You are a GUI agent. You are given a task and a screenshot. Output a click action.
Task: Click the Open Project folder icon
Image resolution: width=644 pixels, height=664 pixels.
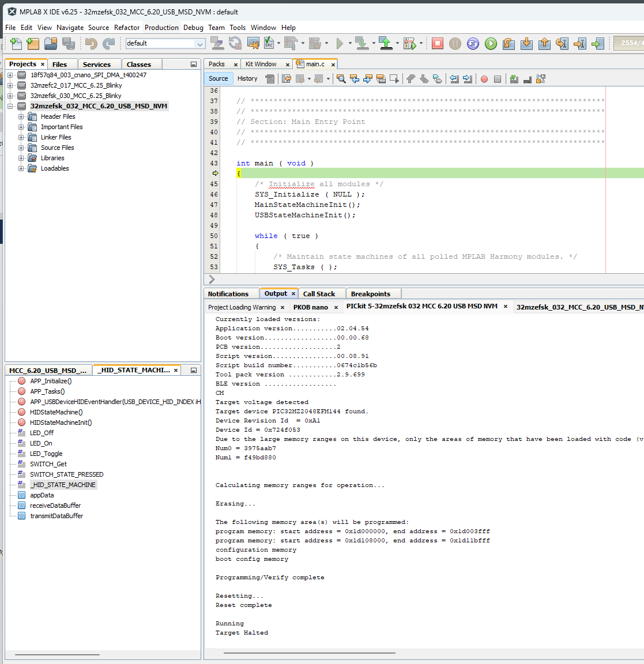click(x=51, y=43)
